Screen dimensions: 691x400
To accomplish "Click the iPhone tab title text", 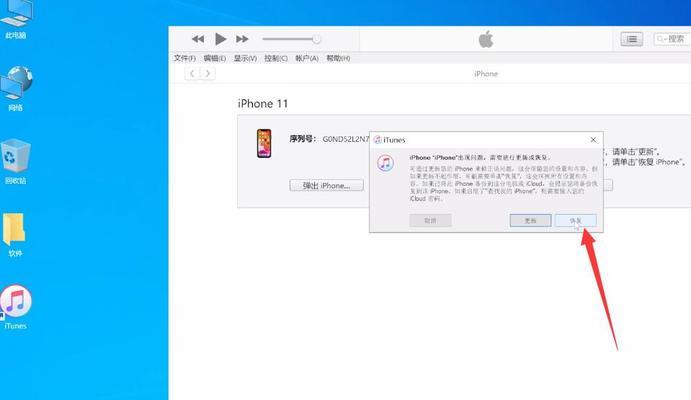I will point(486,74).
